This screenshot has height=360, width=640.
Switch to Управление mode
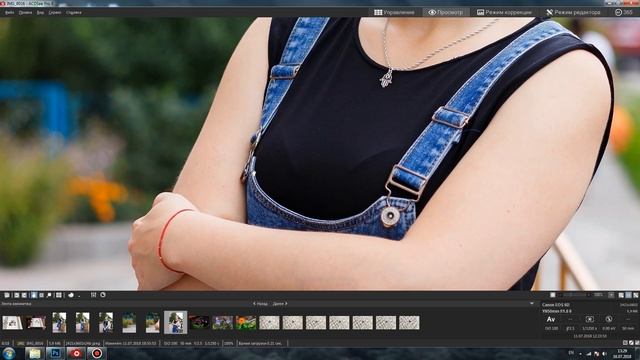(x=394, y=12)
